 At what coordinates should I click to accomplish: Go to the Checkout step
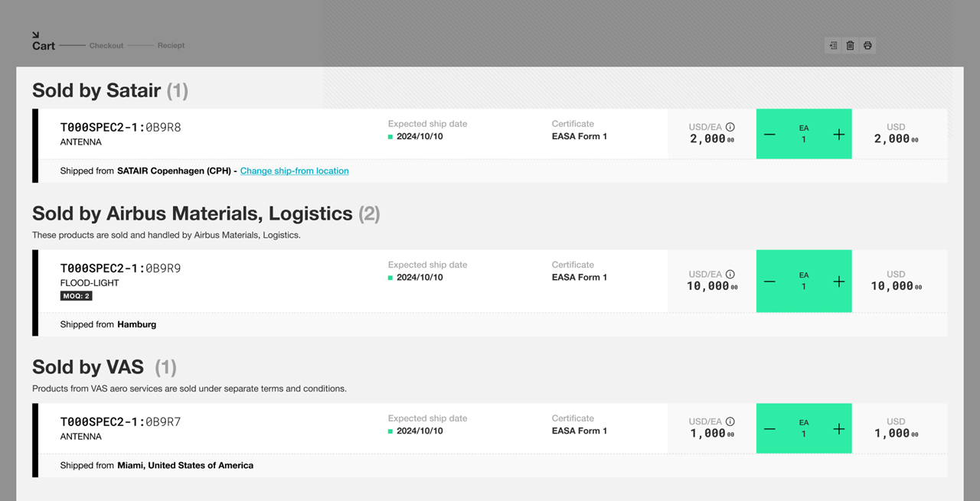106,46
